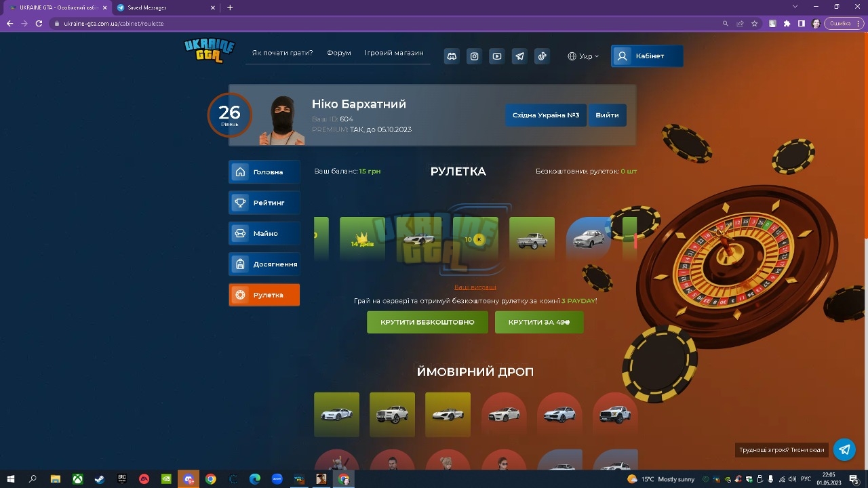Launch Steam from the taskbar
Screen dimensions: 868x488
click(100, 479)
